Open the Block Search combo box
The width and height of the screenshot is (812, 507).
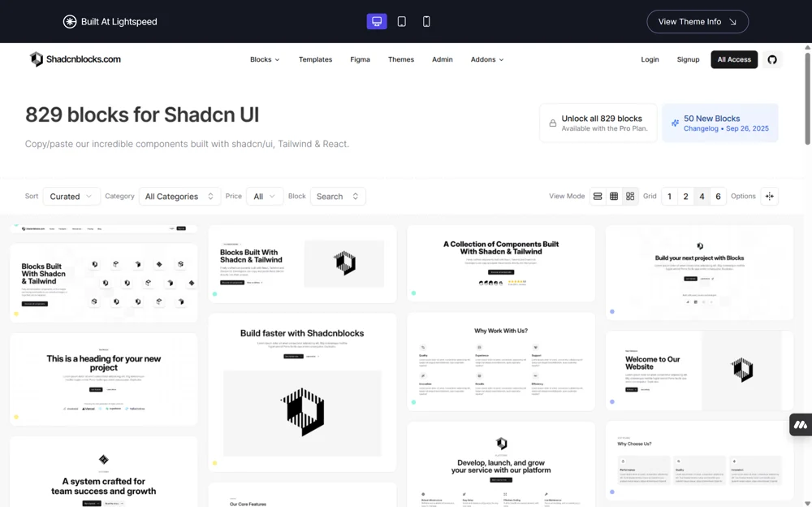click(x=338, y=196)
